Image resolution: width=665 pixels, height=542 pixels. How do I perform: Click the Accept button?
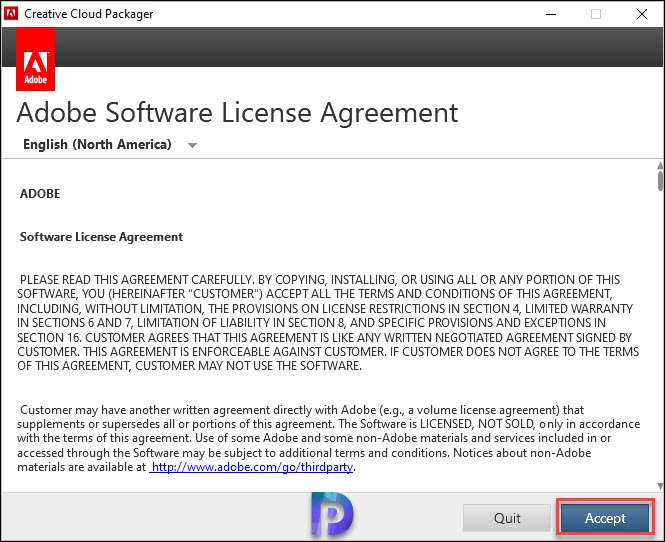point(605,517)
